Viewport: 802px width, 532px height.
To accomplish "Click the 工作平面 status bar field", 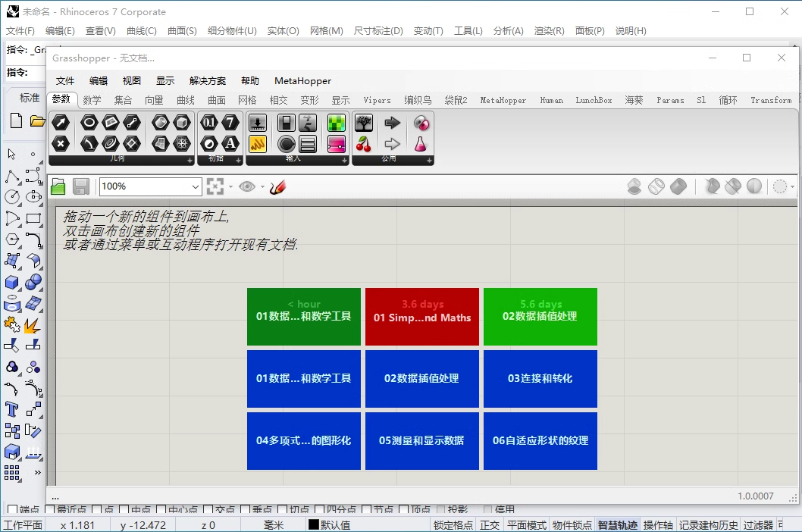I will click(x=23, y=525).
